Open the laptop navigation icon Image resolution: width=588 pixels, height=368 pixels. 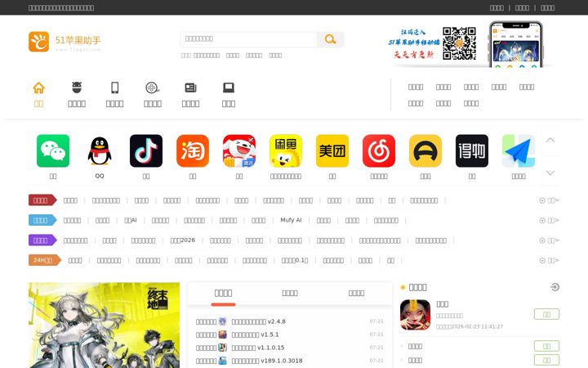[x=229, y=88]
